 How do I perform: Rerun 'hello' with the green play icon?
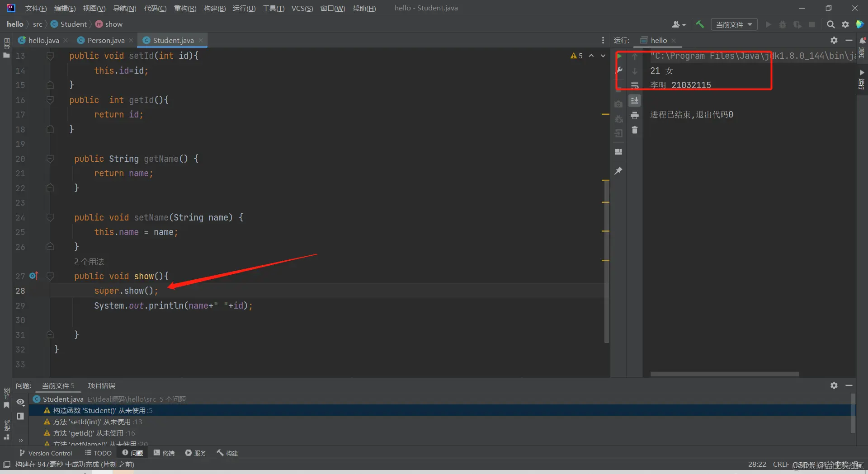coord(619,56)
